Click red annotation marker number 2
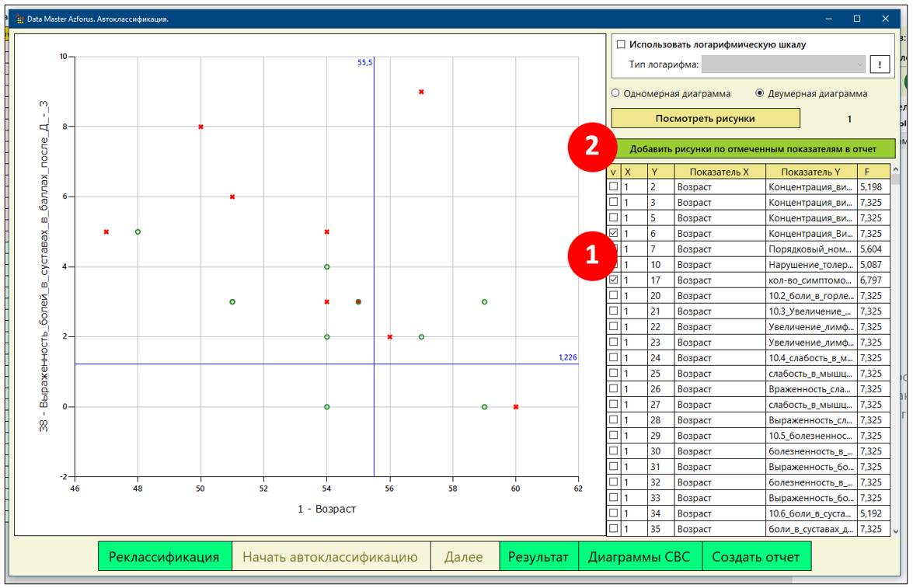Viewport: 913px width, 588px height. (x=592, y=148)
